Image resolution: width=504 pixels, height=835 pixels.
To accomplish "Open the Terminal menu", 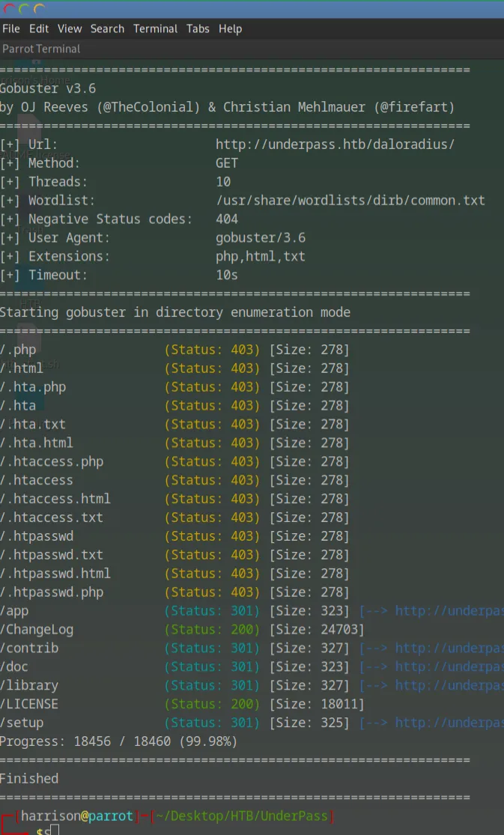I will click(x=155, y=28).
